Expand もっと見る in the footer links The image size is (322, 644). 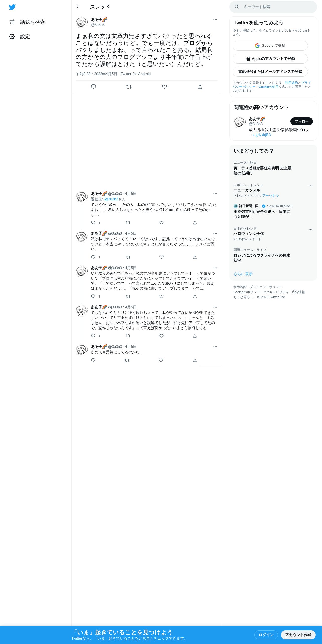[x=243, y=297]
